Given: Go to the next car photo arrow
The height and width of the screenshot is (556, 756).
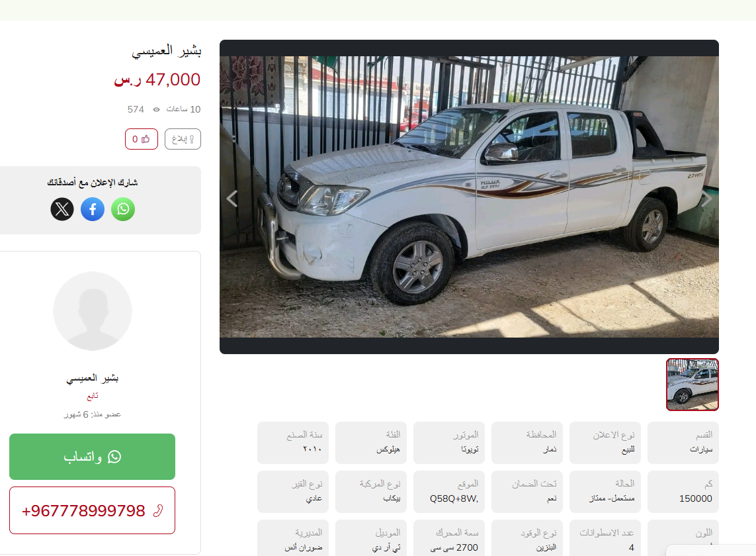Looking at the screenshot, I should point(706,199).
